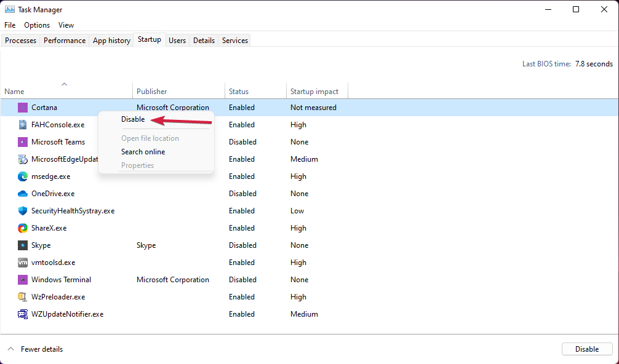The image size is (619, 364).
Task: Click the Disable button at bottom right
Action: [586, 349]
